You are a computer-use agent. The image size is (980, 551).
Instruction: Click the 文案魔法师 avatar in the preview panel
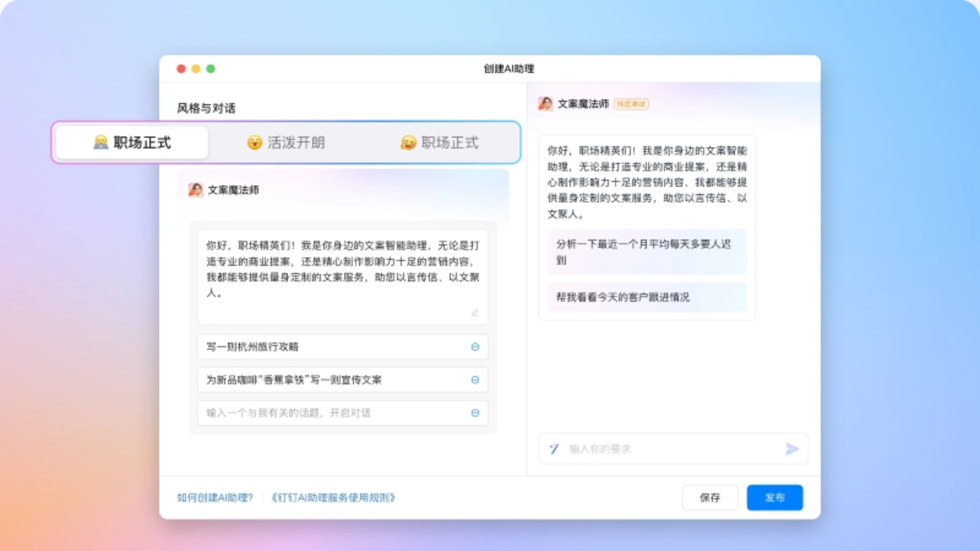[x=545, y=104]
